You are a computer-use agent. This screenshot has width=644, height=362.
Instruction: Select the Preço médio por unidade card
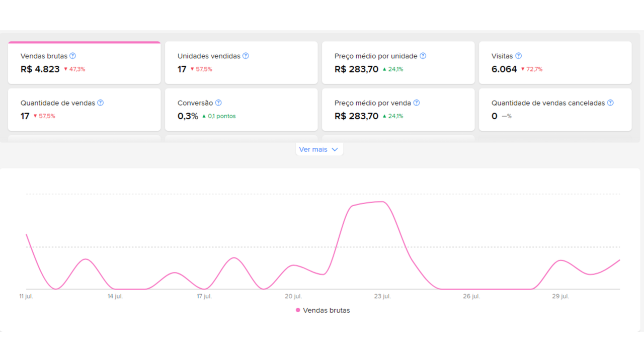tap(398, 63)
